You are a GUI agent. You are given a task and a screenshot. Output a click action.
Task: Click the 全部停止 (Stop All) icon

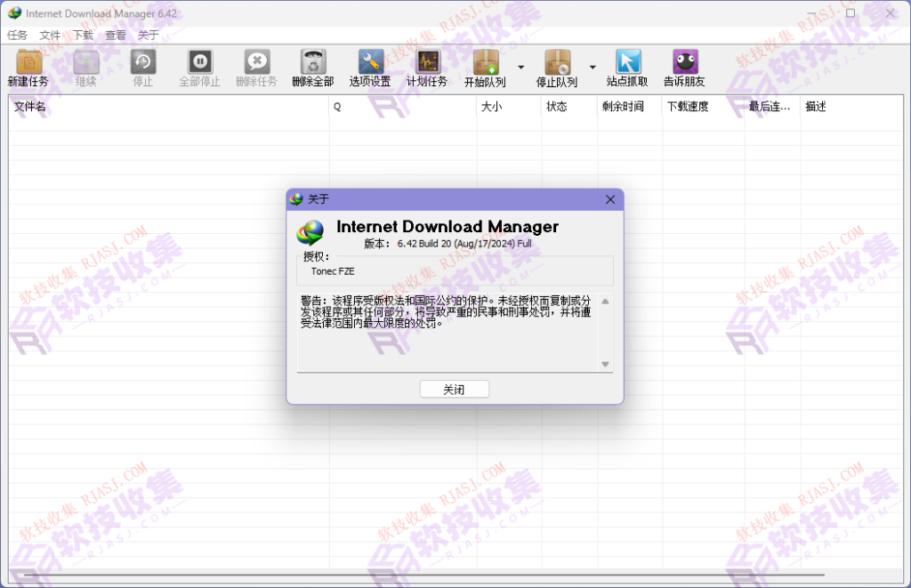pos(199,67)
